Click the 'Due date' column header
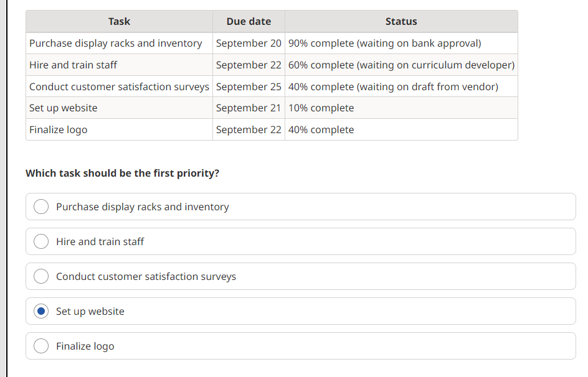 pos(249,21)
